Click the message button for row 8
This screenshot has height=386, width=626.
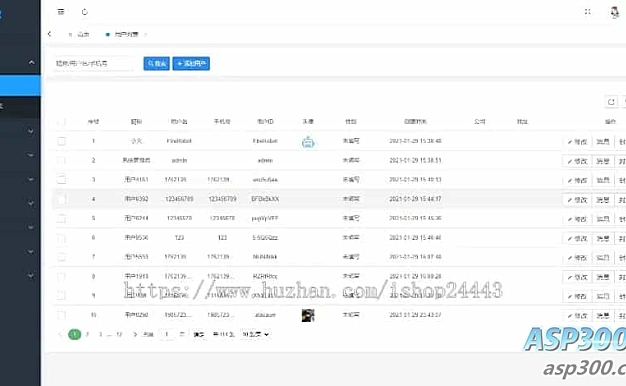(603, 277)
